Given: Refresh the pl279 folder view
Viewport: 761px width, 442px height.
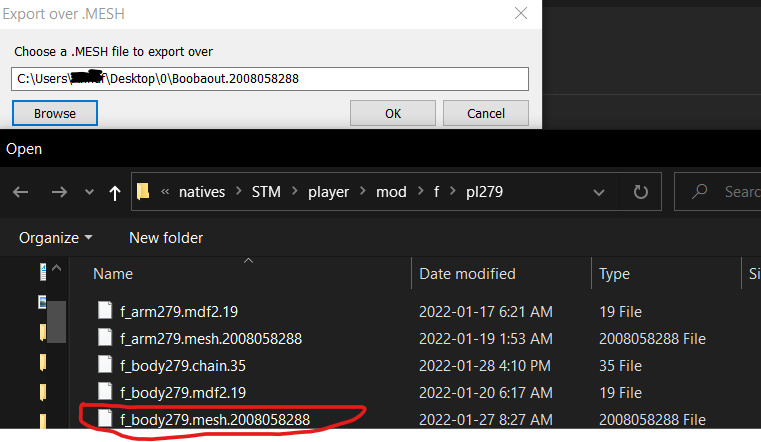Looking at the screenshot, I should pos(641,192).
